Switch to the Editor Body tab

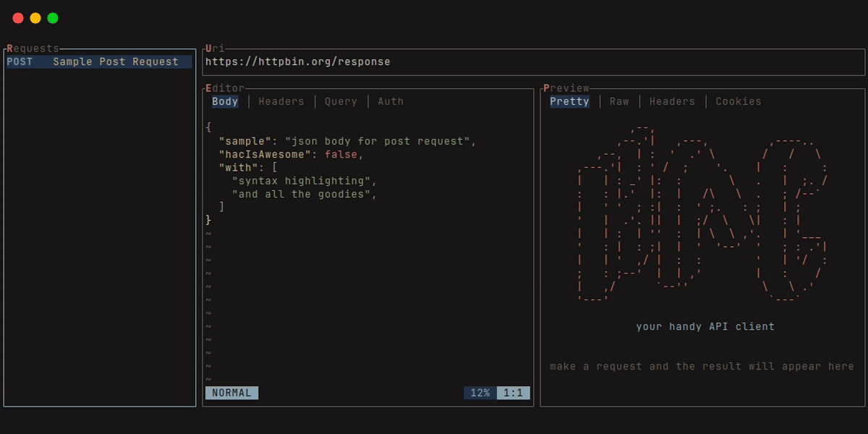(225, 102)
